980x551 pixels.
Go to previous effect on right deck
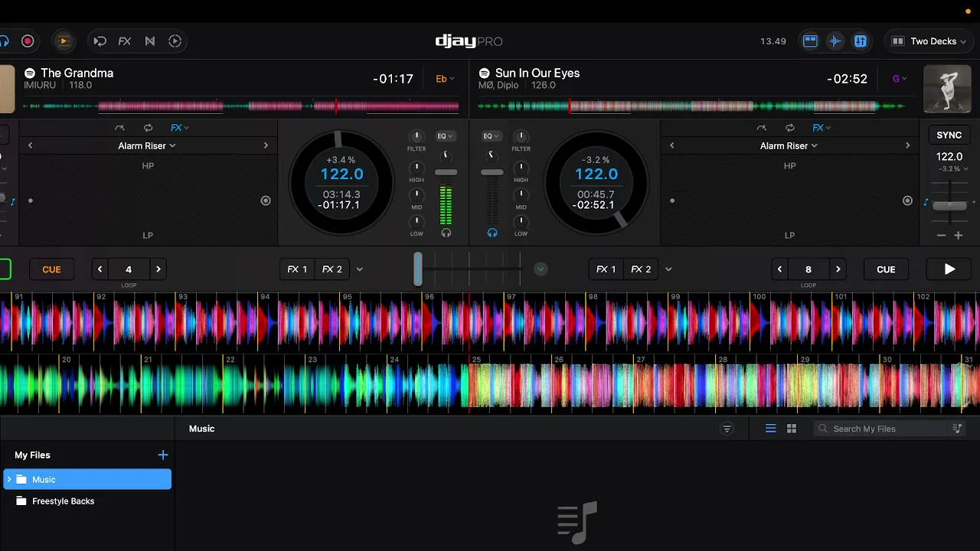tap(672, 145)
